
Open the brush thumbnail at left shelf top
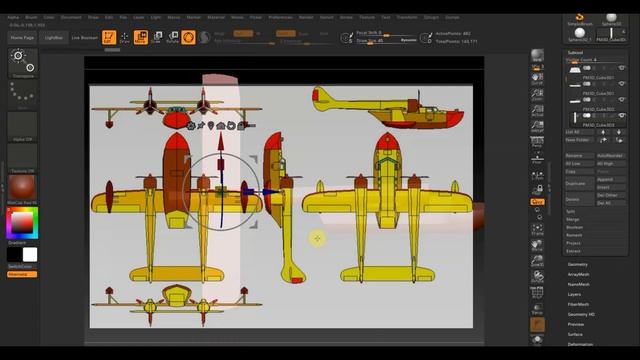click(x=22, y=63)
